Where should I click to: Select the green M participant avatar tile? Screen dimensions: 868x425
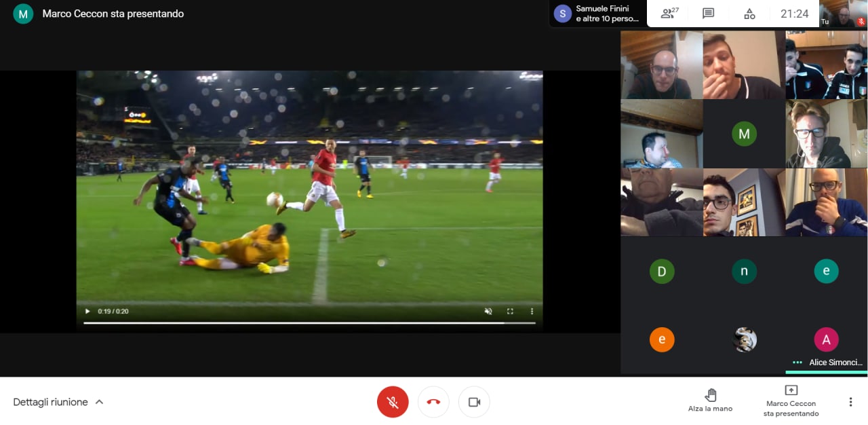[744, 134]
